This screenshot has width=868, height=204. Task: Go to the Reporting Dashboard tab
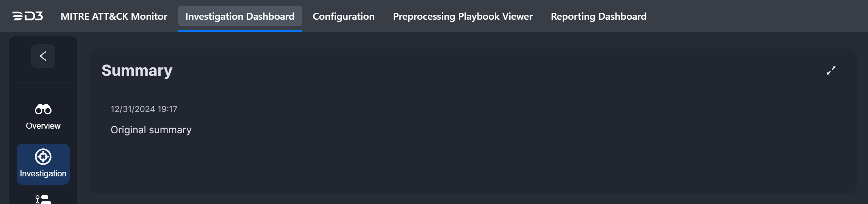(599, 16)
